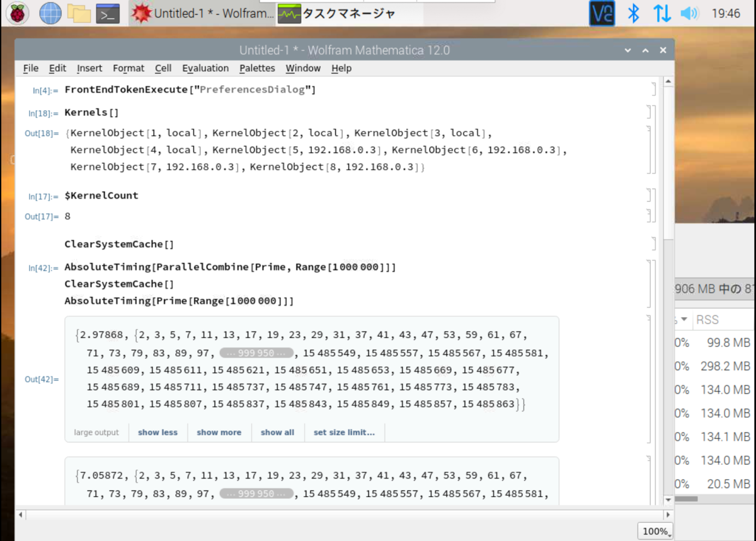Click the Mathematica window title bar text

344,50
